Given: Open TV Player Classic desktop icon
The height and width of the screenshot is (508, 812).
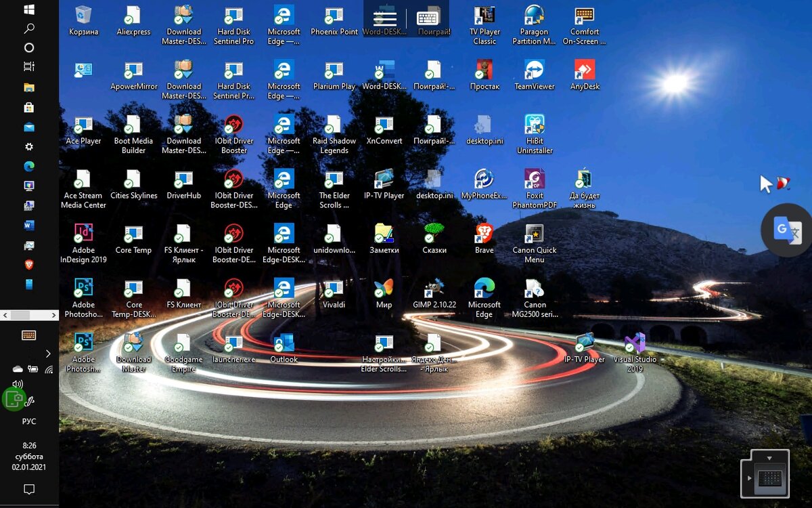Looking at the screenshot, I should pos(484,26).
